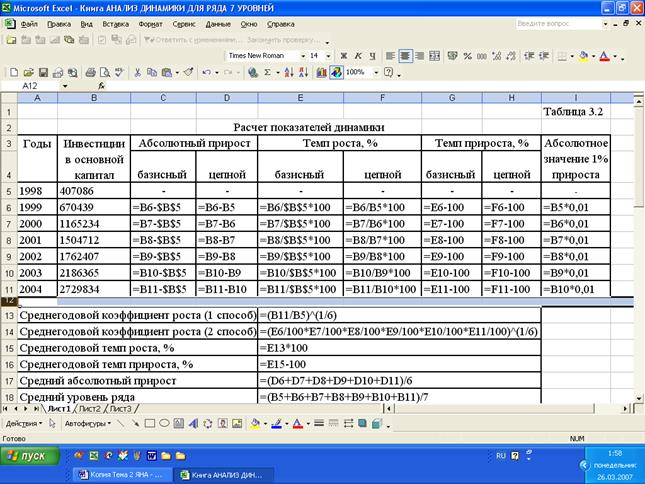Decrease indent icon

click(529, 56)
